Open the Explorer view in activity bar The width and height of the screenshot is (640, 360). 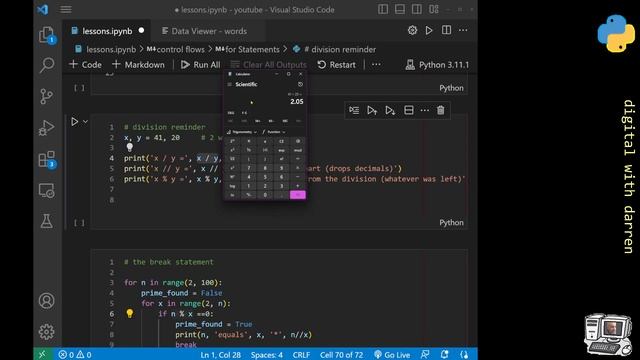click(47, 35)
